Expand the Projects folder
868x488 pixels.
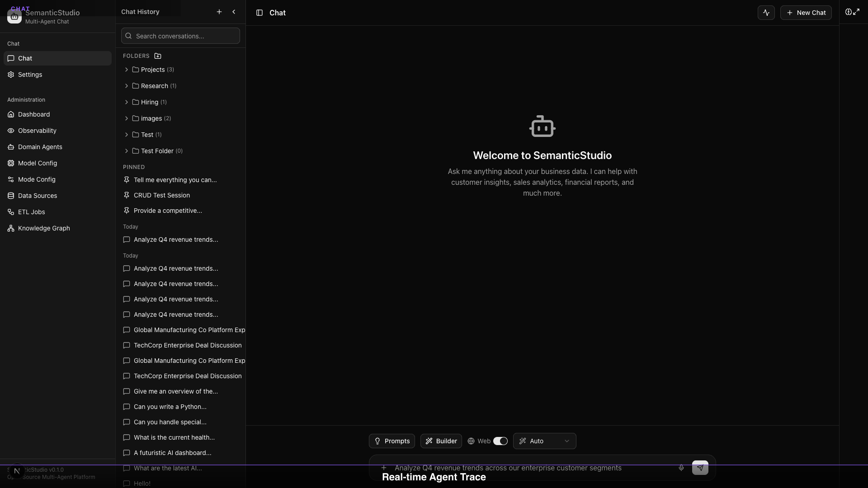click(x=127, y=70)
